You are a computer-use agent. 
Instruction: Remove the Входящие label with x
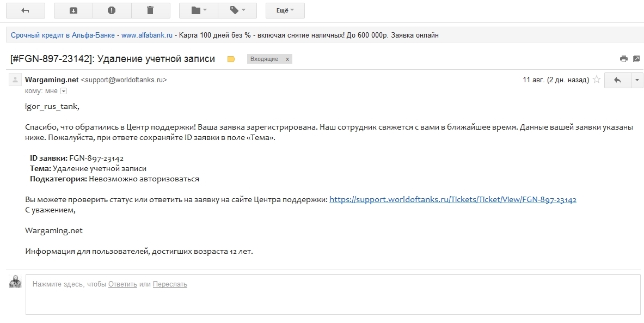tap(287, 59)
